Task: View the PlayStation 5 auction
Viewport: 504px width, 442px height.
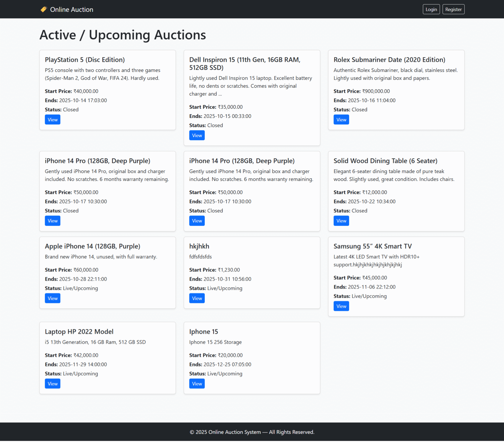Action: (52, 120)
